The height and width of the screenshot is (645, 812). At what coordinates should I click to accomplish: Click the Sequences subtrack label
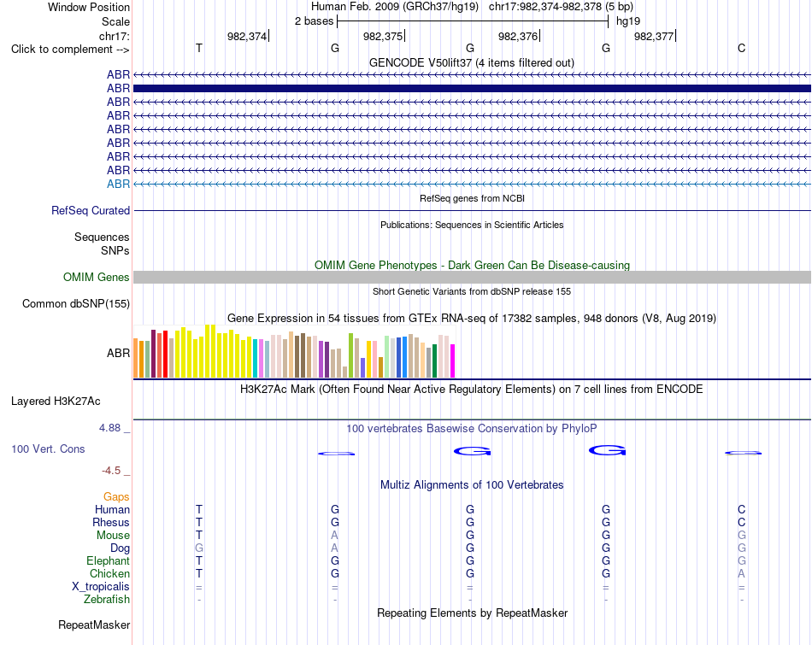pyautogui.click(x=102, y=237)
